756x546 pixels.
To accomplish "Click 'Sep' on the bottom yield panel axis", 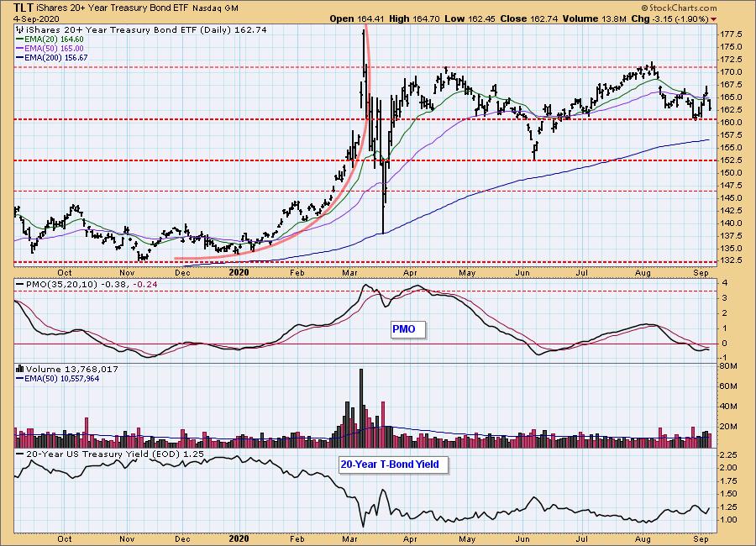I will (701, 538).
